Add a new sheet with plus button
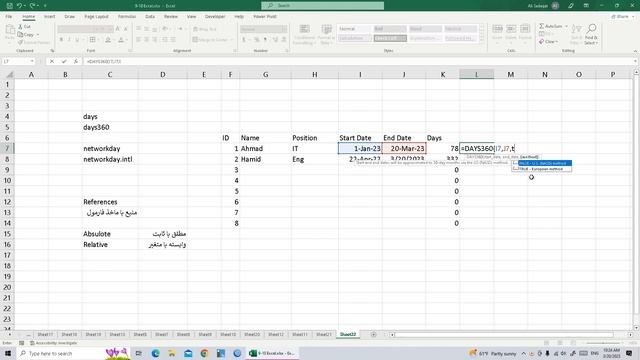Viewport: 640px width, 360px height. tap(373, 334)
